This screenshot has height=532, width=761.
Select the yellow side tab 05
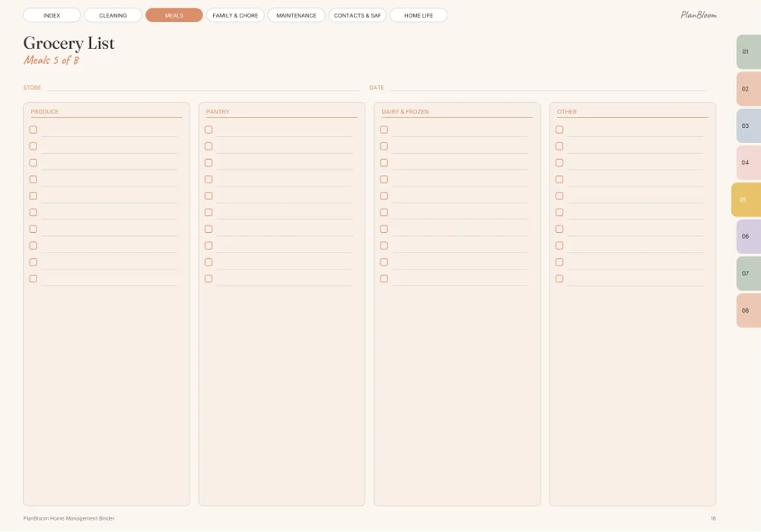click(x=746, y=199)
